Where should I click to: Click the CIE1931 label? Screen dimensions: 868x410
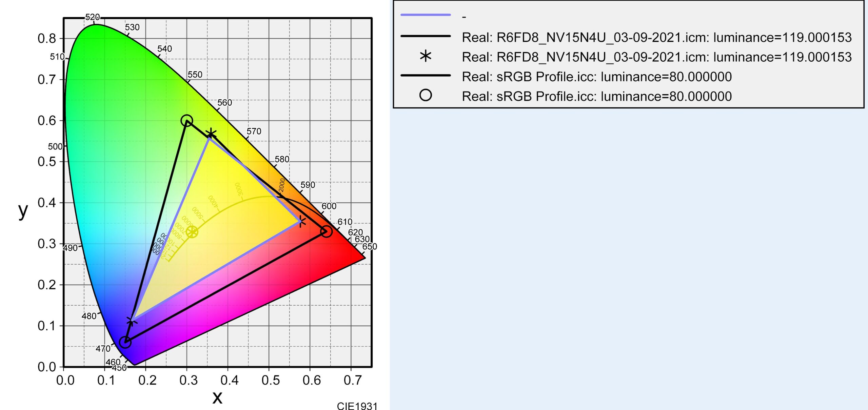pyautogui.click(x=357, y=406)
